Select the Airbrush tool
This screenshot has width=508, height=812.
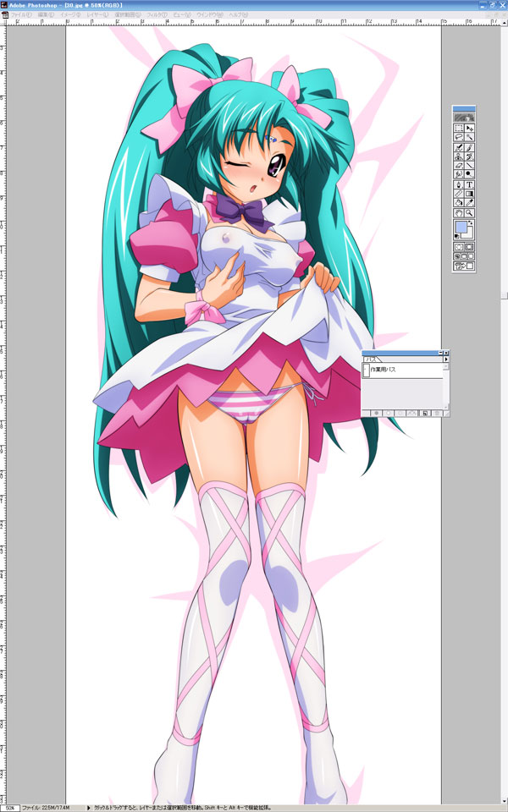click(459, 147)
